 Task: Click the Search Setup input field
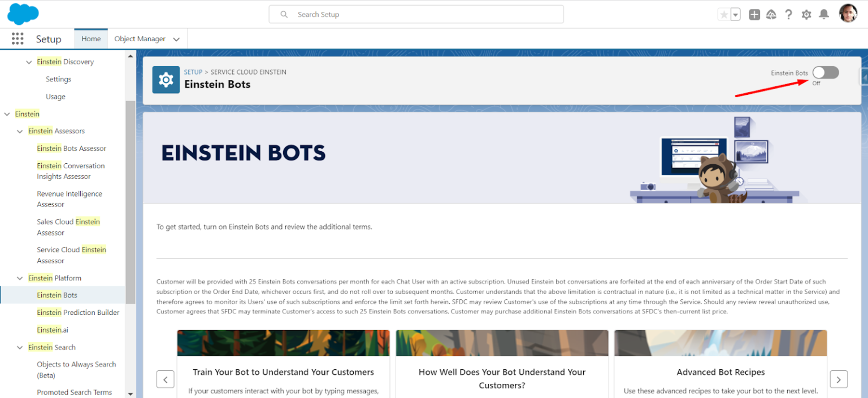tap(416, 15)
